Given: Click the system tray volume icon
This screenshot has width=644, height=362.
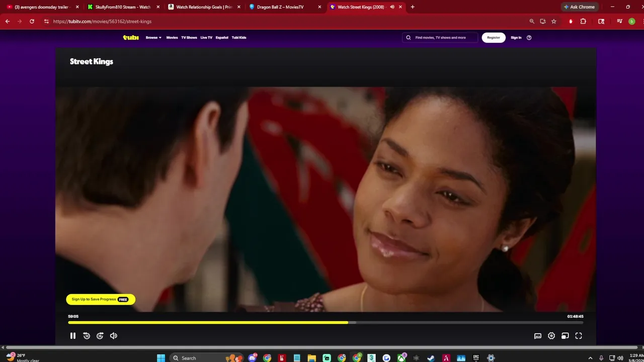Looking at the screenshot, I should (x=620, y=358).
